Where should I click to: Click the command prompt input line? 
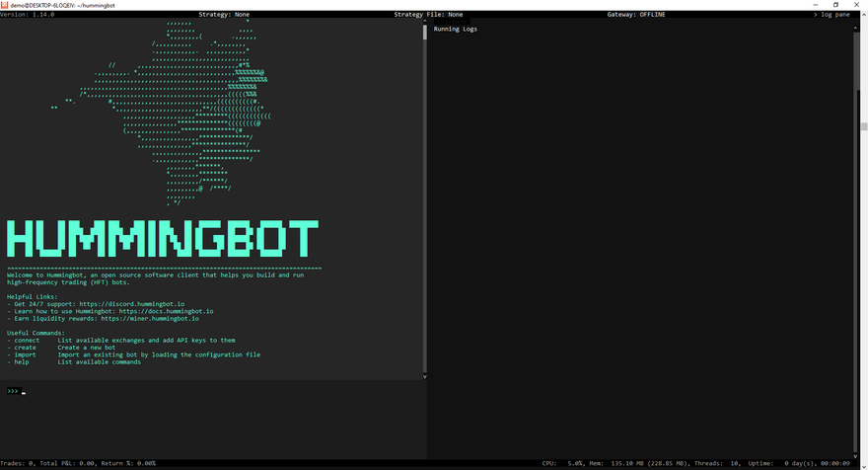(197, 391)
